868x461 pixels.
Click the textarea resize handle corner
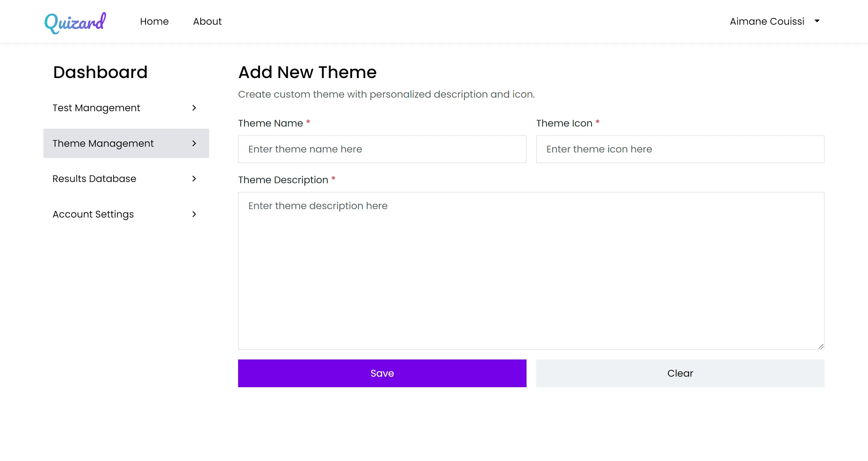click(x=821, y=347)
